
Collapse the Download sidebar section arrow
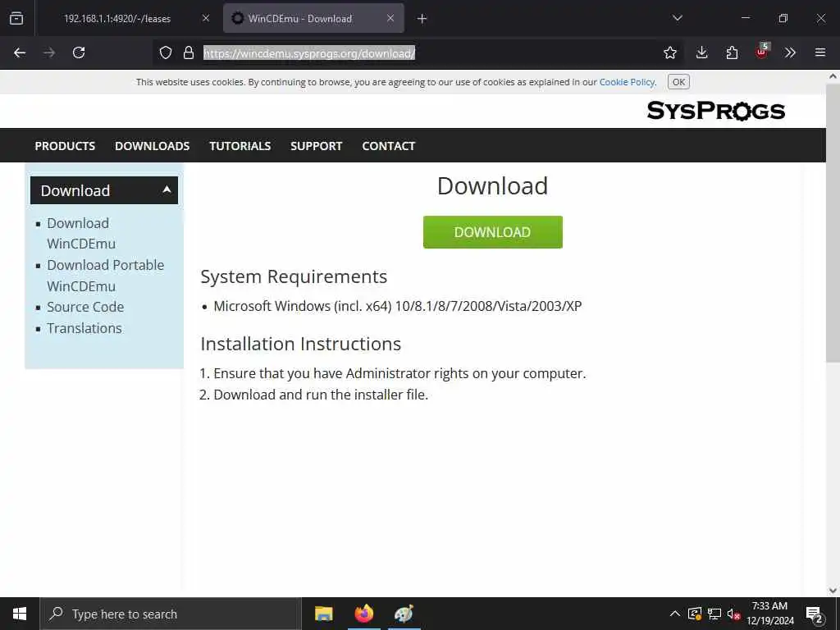pos(167,189)
